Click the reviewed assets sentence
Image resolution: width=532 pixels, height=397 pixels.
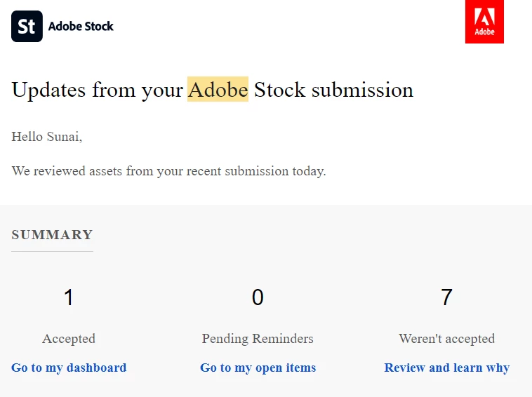coord(168,170)
